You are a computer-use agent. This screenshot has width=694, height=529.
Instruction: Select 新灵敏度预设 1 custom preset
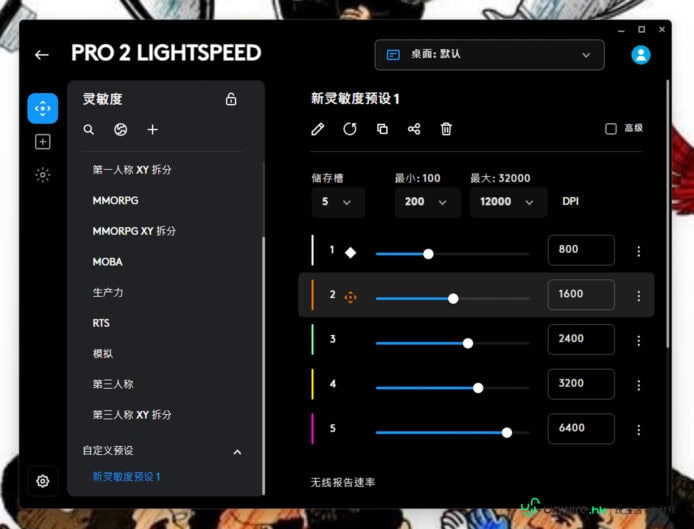click(x=126, y=477)
